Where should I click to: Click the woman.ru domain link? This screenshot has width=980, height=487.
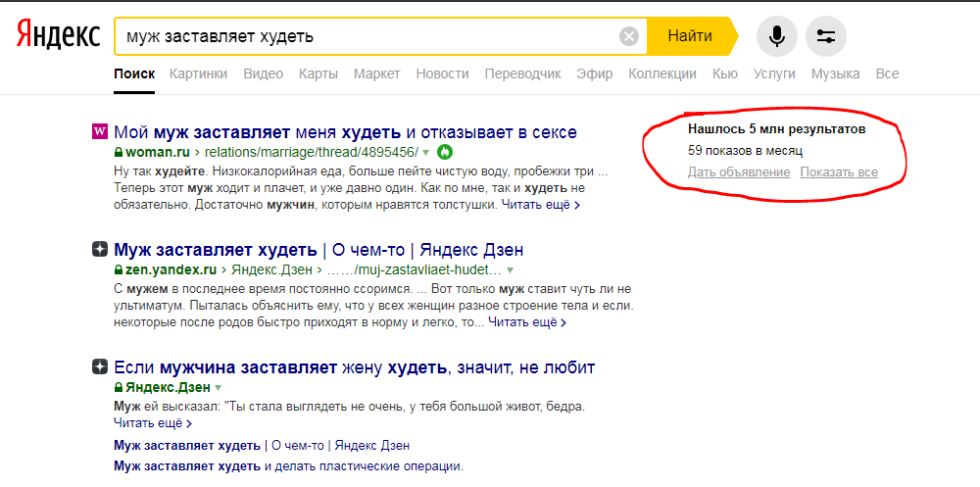click(159, 152)
